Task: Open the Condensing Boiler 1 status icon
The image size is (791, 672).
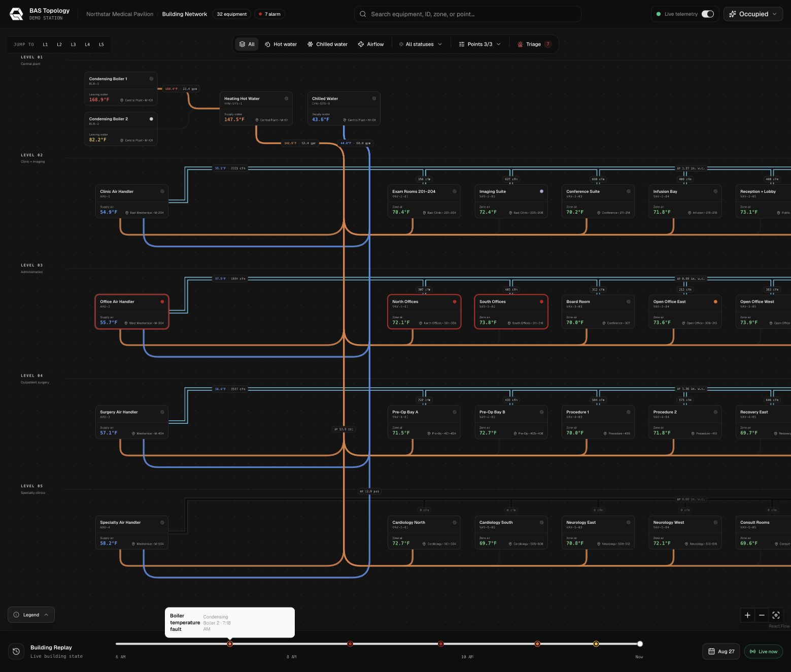Action: coord(151,79)
